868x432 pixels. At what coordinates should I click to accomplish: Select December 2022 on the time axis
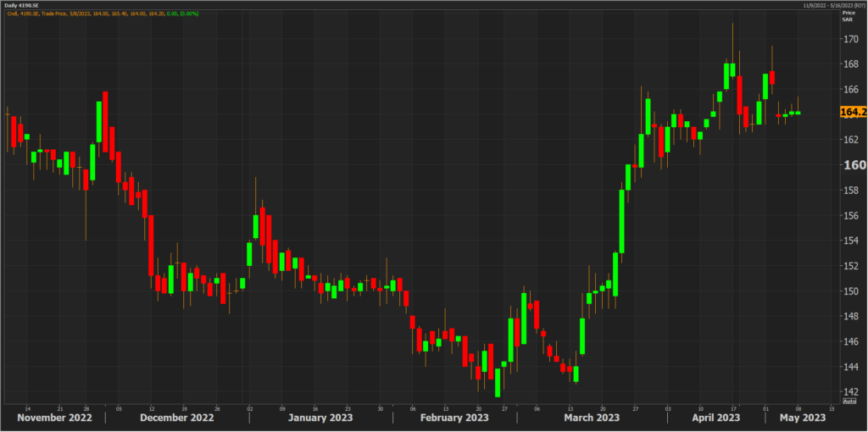(178, 418)
